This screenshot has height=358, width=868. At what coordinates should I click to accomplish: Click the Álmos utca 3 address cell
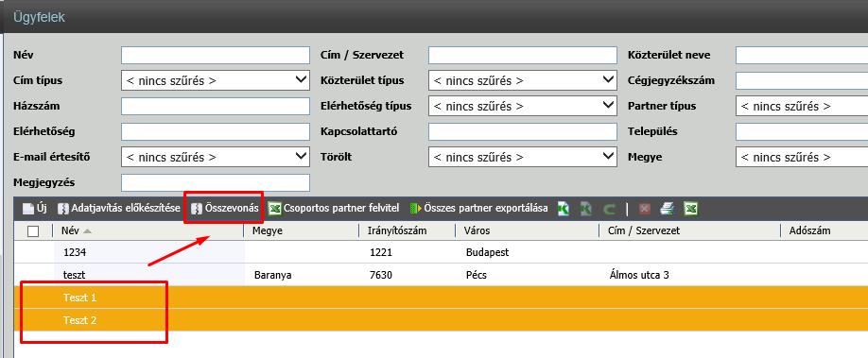pos(638,275)
